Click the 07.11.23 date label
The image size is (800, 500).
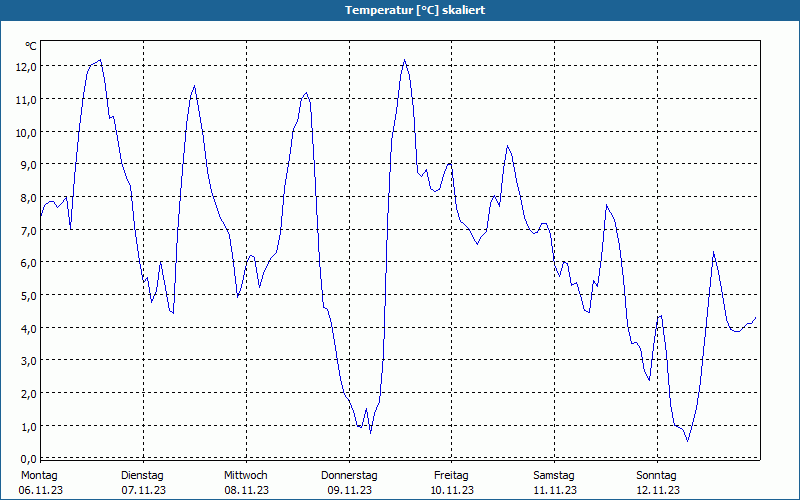143,490
